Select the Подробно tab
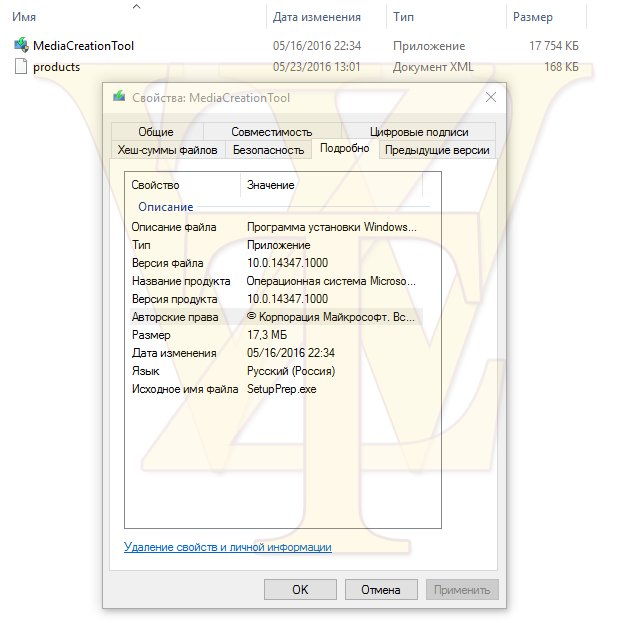Image resolution: width=629 pixels, height=623 pixels. [x=345, y=148]
